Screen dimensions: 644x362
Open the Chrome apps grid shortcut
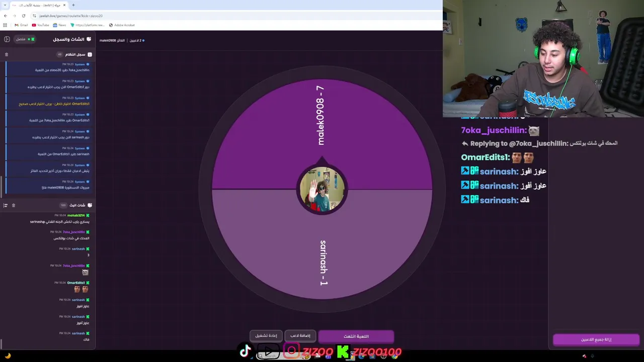click(x=5, y=25)
